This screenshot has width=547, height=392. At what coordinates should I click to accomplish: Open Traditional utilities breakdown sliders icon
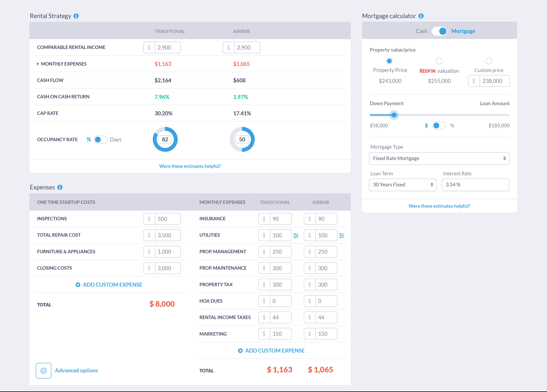point(296,235)
